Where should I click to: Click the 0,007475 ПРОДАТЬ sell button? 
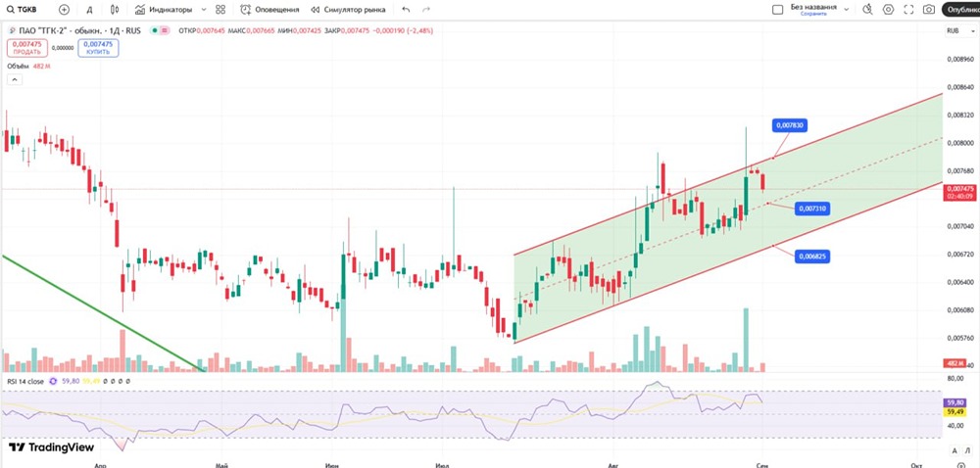click(x=26, y=48)
